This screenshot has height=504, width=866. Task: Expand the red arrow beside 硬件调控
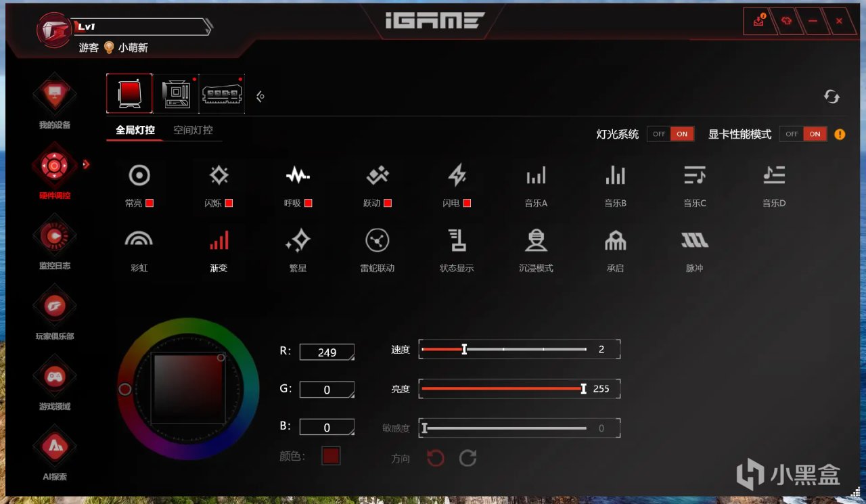pos(86,164)
